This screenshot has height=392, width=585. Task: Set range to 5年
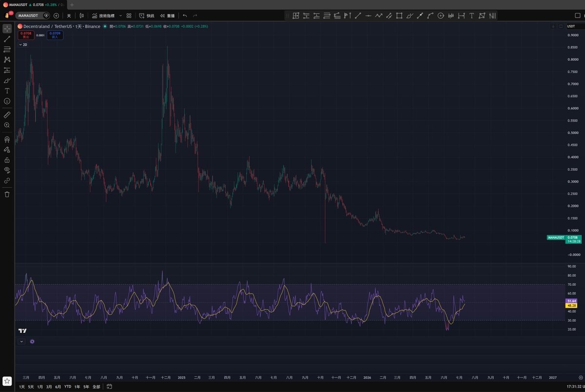86,386
